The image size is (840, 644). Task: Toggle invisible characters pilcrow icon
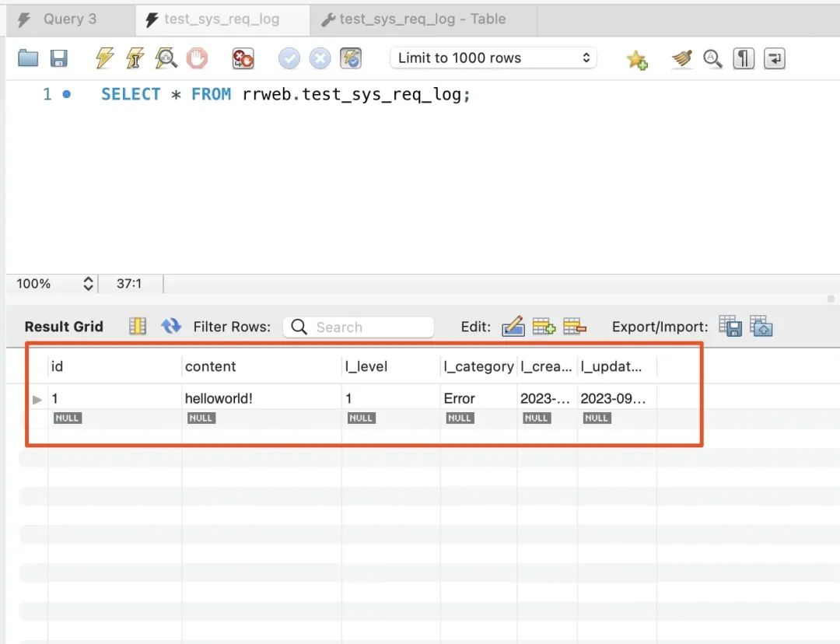(744, 58)
